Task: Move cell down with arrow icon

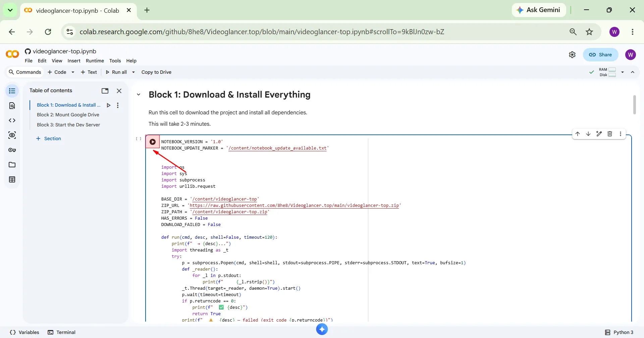Action: (x=588, y=134)
